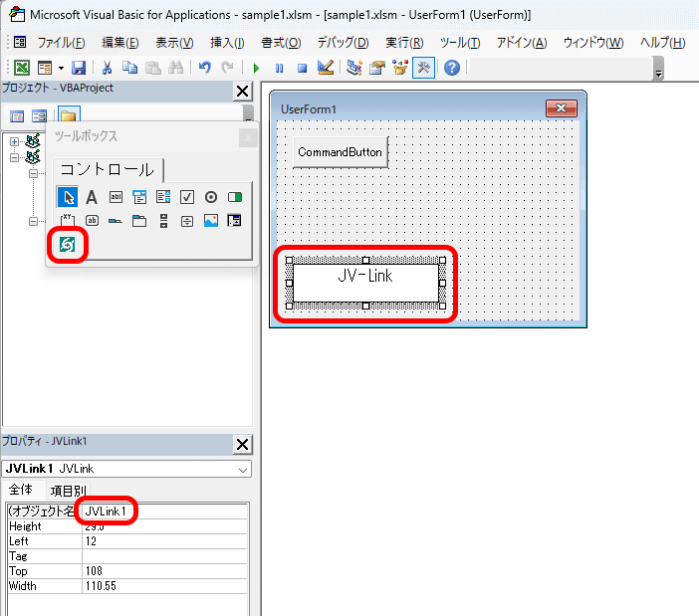Screen dimensions: 699x616
Task: Select the TextBox tool in Toolbox
Action: click(x=116, y=197)
